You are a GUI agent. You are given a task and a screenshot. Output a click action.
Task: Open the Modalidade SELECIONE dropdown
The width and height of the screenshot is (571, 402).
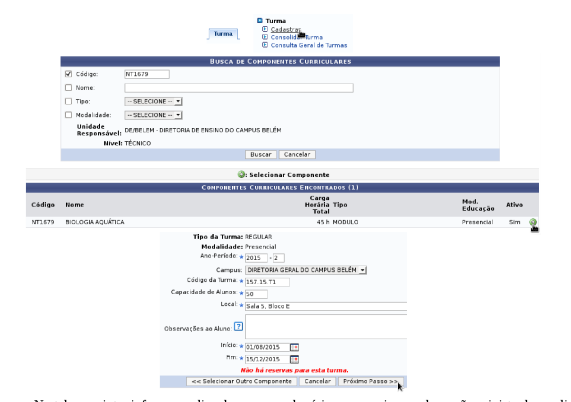click(x=153, y=115)
